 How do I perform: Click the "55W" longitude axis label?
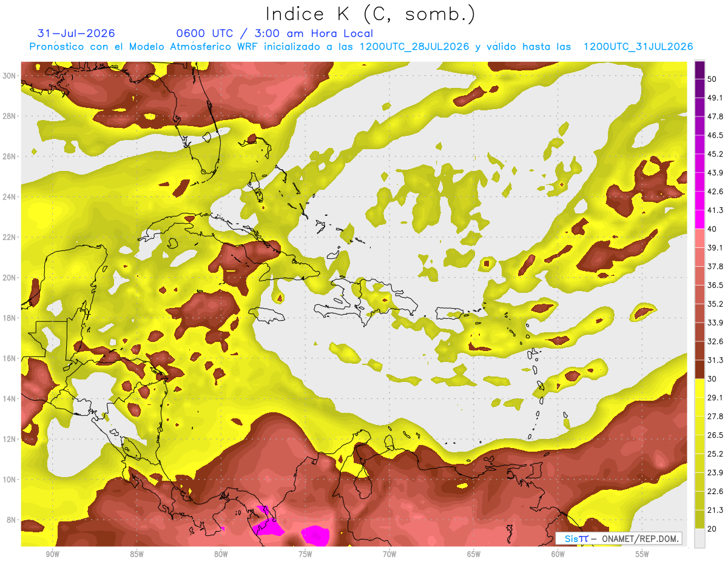coord(642,555)
